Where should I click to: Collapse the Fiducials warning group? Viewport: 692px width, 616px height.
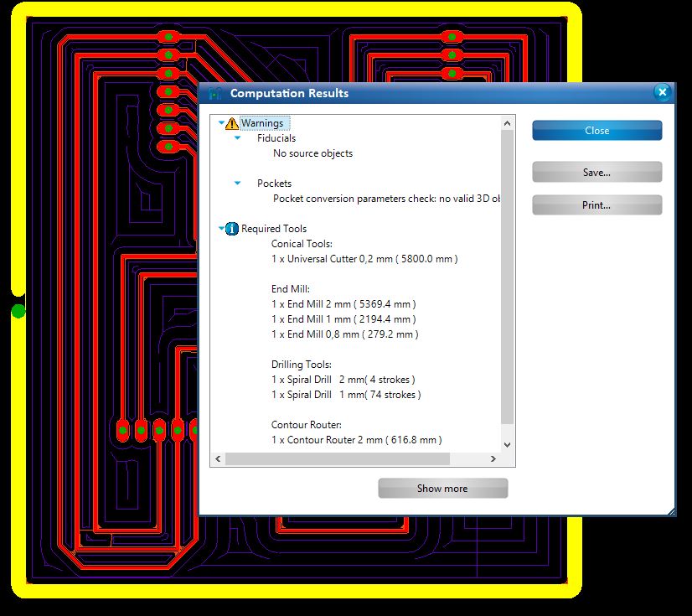point(237,137)
